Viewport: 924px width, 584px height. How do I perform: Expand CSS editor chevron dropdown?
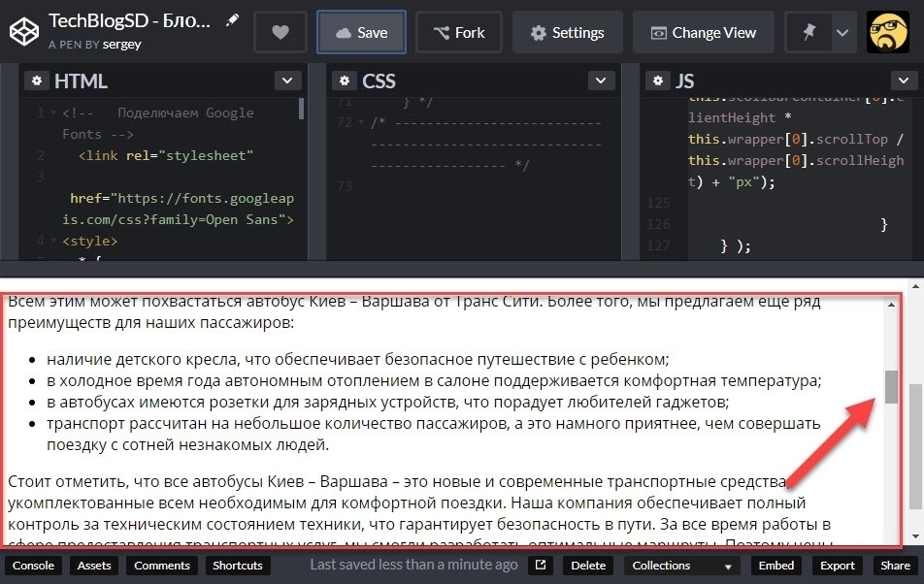coord(601,81)
